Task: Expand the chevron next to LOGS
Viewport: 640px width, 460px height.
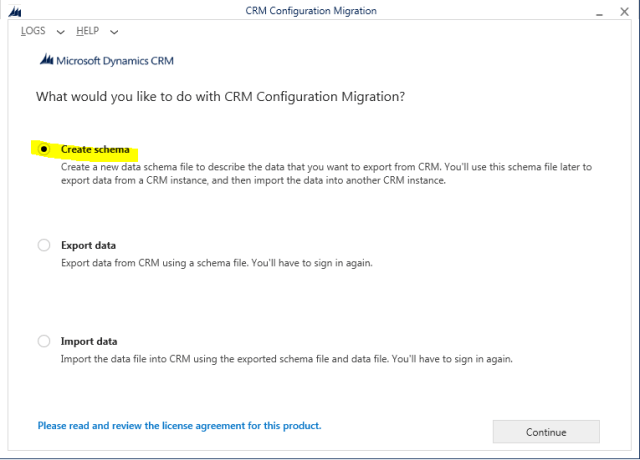Action: click(x=61, y=32)
